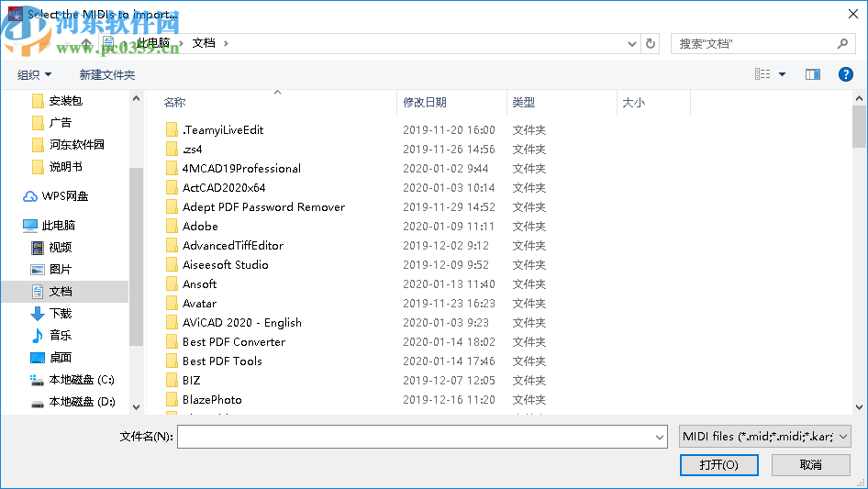Open the 组织 menu
The height and width of the screenshot is (489, 868).
[x=34, y=74]
